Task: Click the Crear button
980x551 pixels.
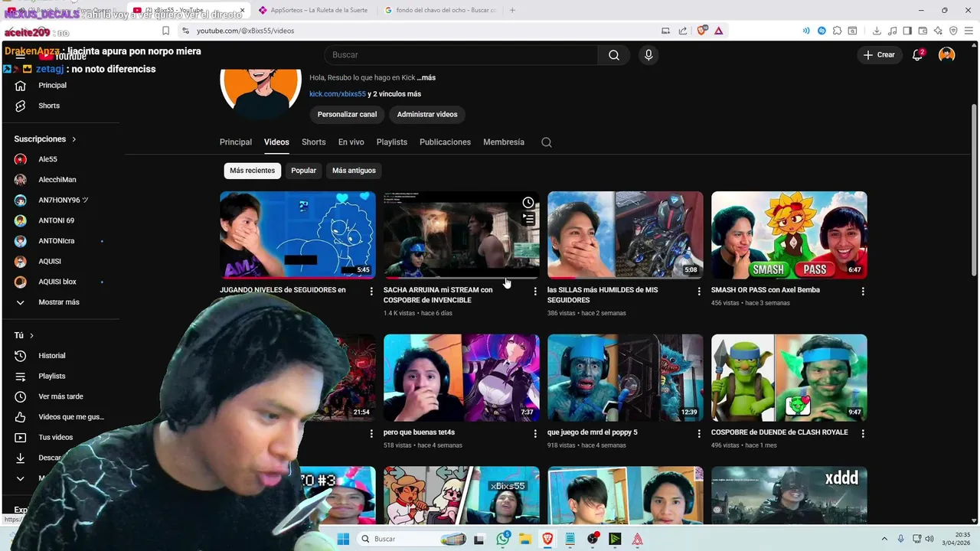Action: click(x=879, y=55)
